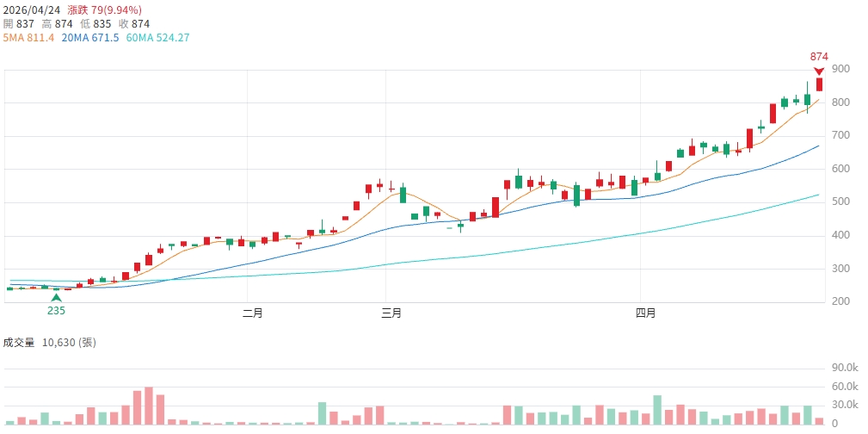
Task: Click the red 874 high price label
Action: (819, 57)
